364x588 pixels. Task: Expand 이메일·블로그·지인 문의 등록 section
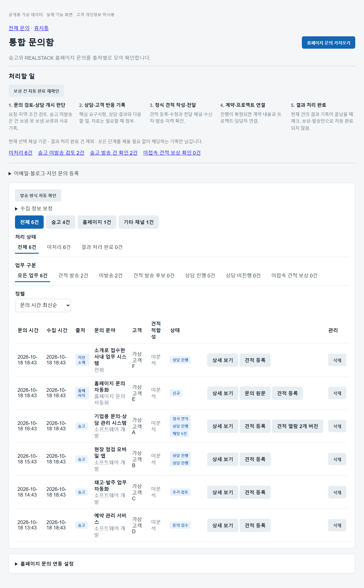point(44,173)
